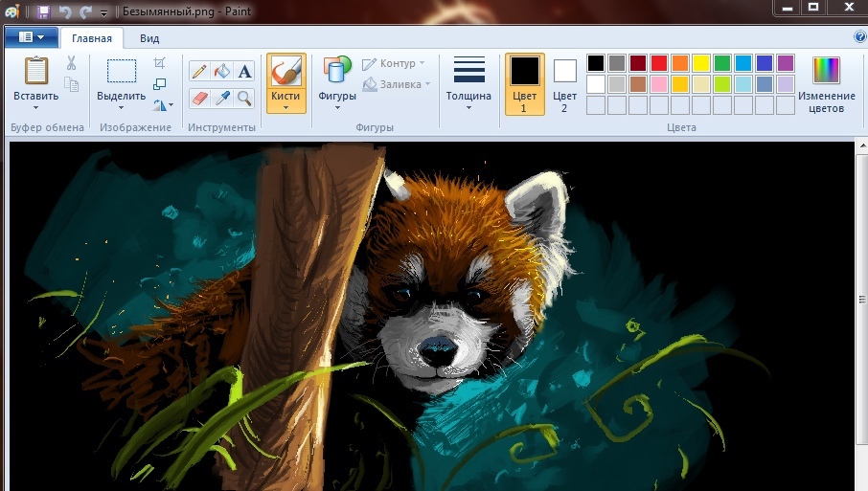Expand the Кисти dropdown arrow
This screenshot has width=868, height=491.
[x=286, y=107]
